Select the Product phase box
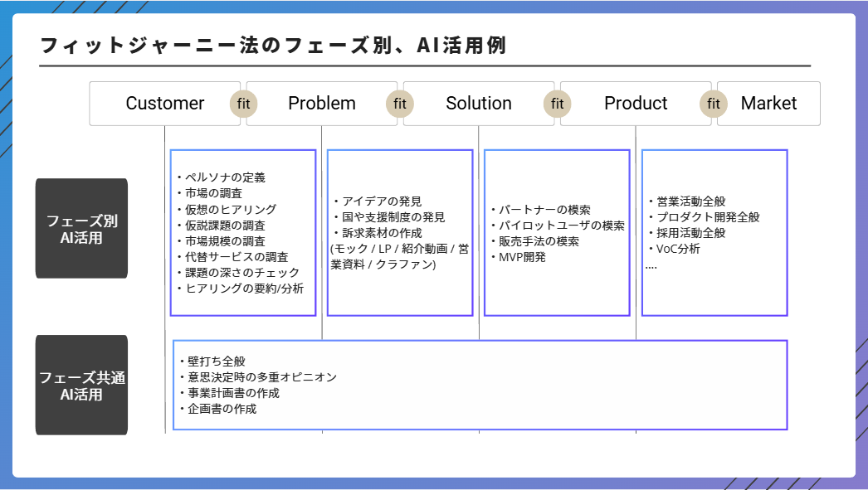 pos(636,104)
